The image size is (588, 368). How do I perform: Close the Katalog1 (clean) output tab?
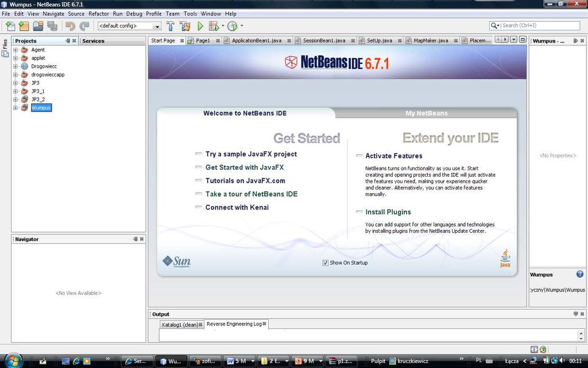click(200, 324)
